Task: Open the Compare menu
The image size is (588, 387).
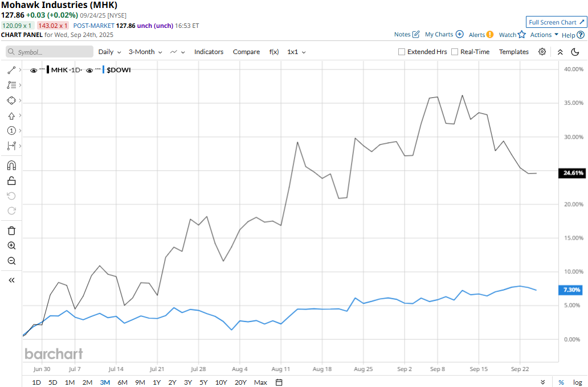Action: coord(246,52)
